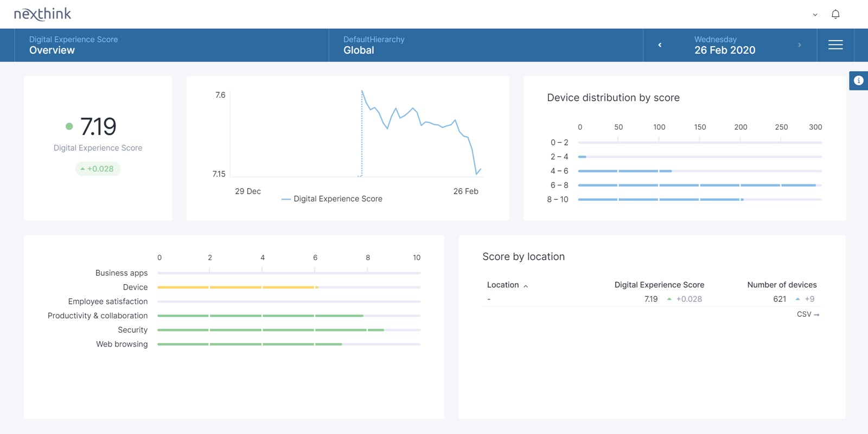Click the Productivity & collaboration label

tap(98, 316)
